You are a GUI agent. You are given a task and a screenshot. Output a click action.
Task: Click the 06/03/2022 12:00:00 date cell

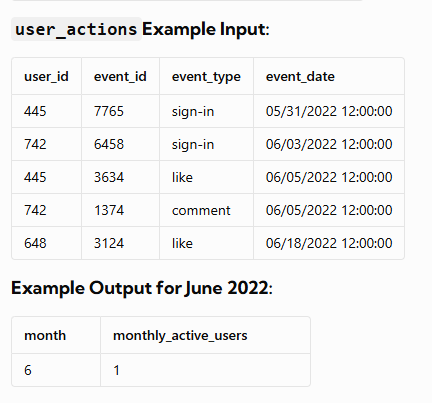pyautogui.click(x=329, y=144)
